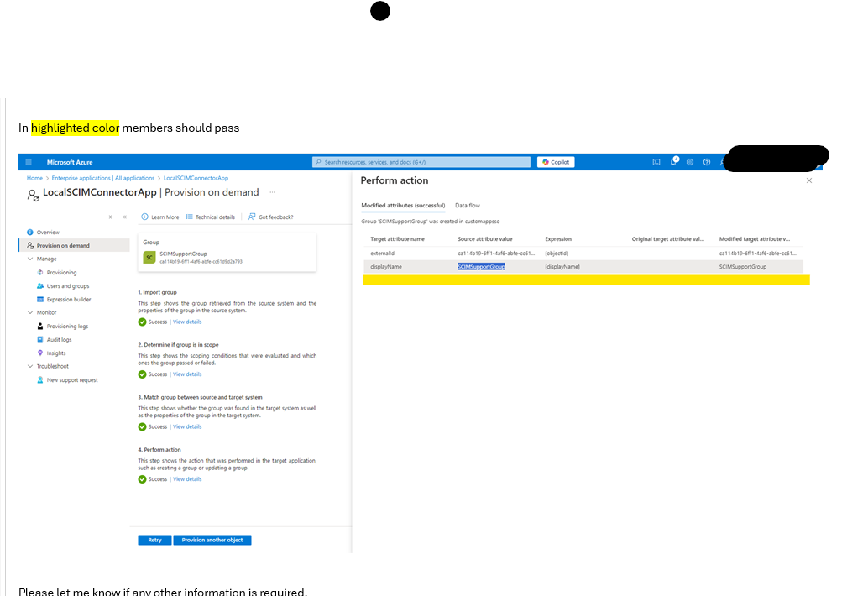Open Enterprise applications breadcrumb link
This screenshot has height=596, width=868.
[103, 178]
